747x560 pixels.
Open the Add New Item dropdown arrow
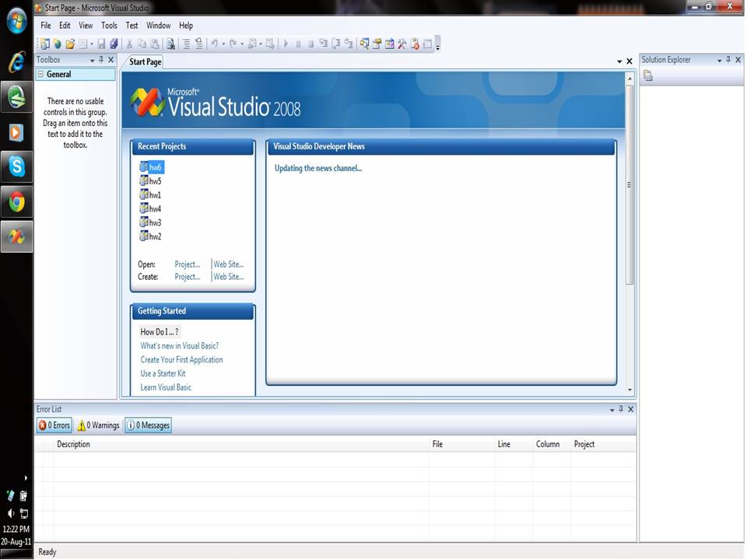[92, 44]
